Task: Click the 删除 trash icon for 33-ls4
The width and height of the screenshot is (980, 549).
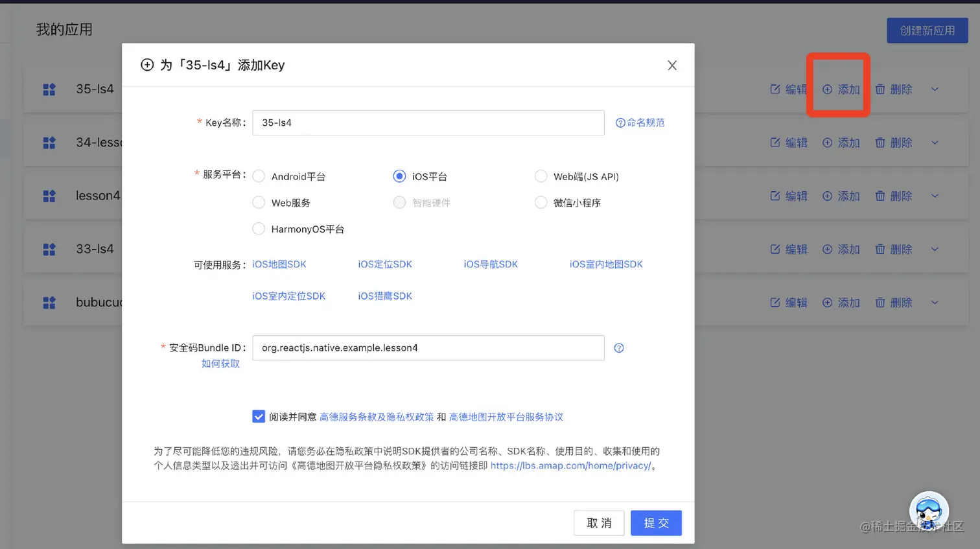Action: click(880, 250)
